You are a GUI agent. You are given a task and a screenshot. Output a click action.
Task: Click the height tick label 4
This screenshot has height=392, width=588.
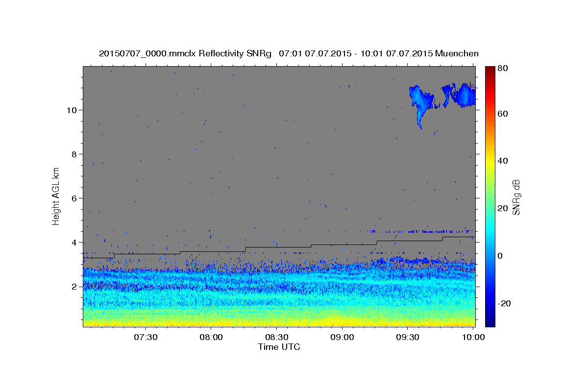coord(75,242)
